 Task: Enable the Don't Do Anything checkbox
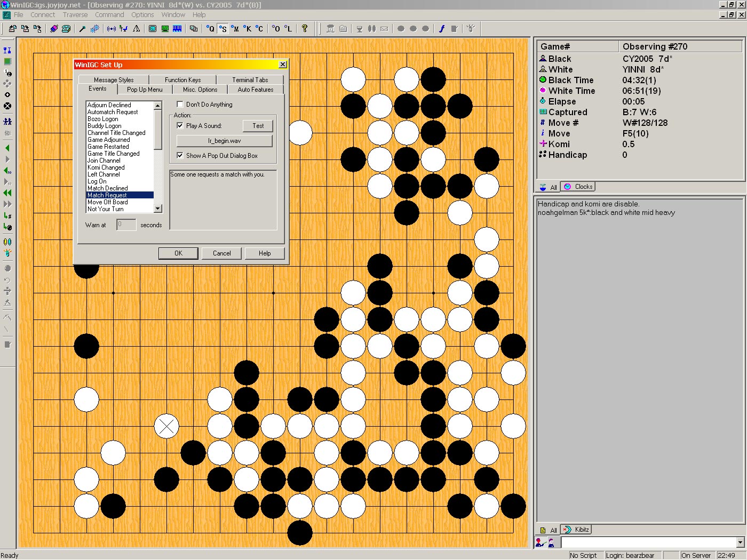(180, 104)
